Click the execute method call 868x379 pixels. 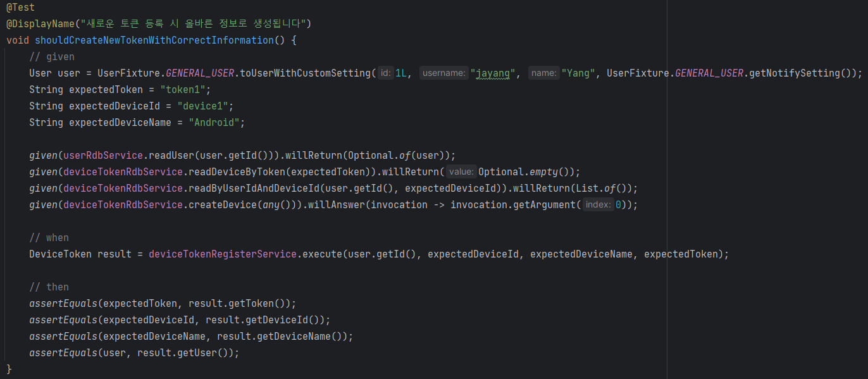click(x=322, y=254)
